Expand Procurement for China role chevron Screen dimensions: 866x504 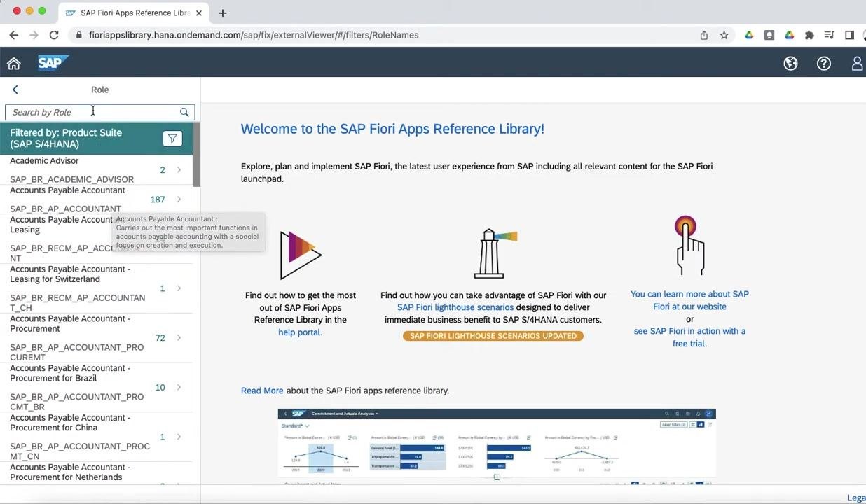179,437
